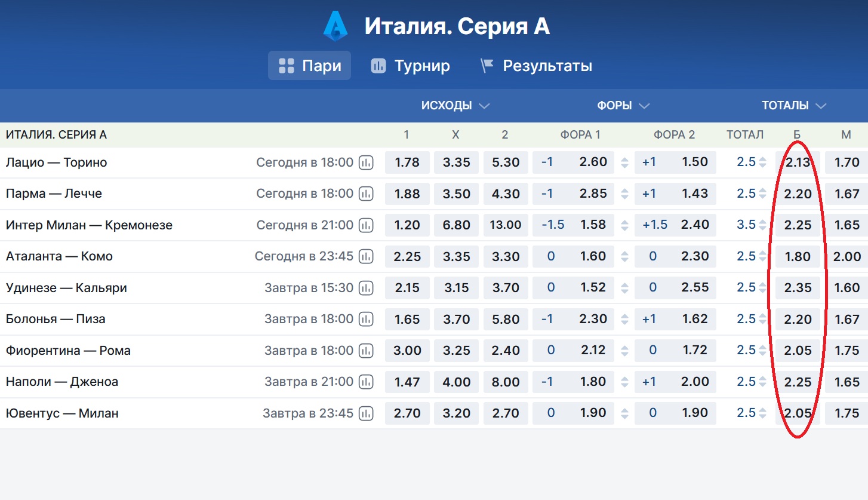
Task: Open statistics icon for Парма — Лечче match
Action: coord(366,194)
